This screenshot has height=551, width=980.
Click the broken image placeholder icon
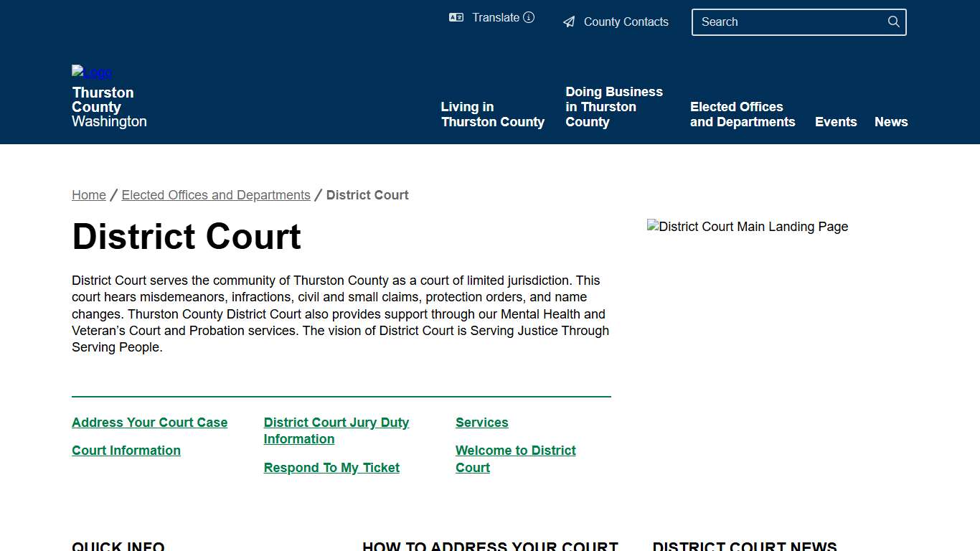[651, 226]
